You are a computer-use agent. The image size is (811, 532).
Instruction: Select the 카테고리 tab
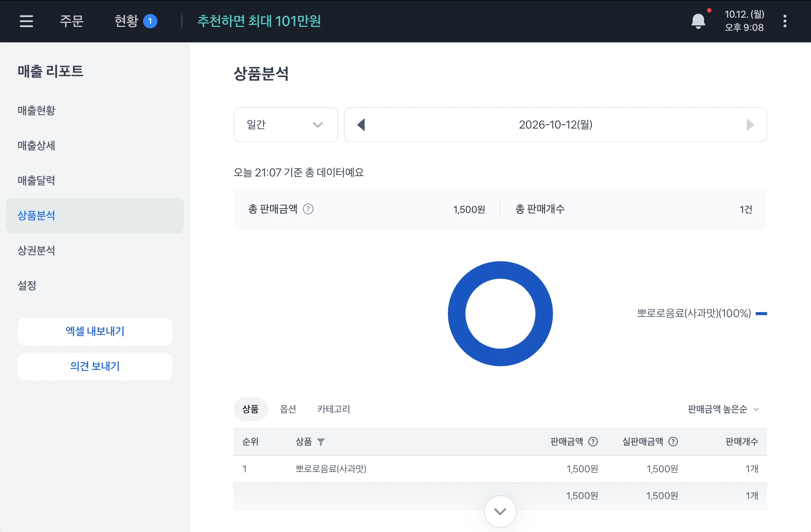[334, 409]
